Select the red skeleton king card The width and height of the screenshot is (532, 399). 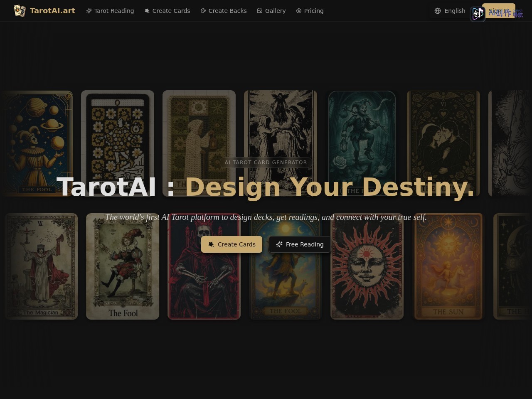pos(204,266)
